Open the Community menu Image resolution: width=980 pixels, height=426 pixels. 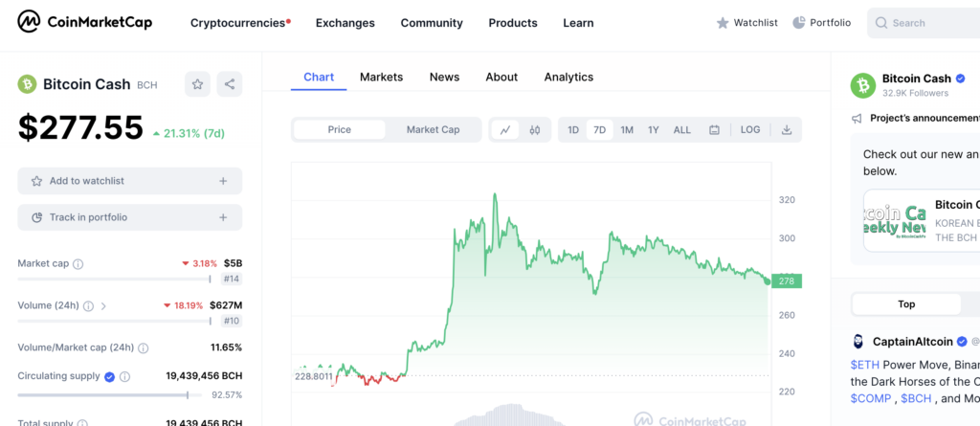(432, 23)
